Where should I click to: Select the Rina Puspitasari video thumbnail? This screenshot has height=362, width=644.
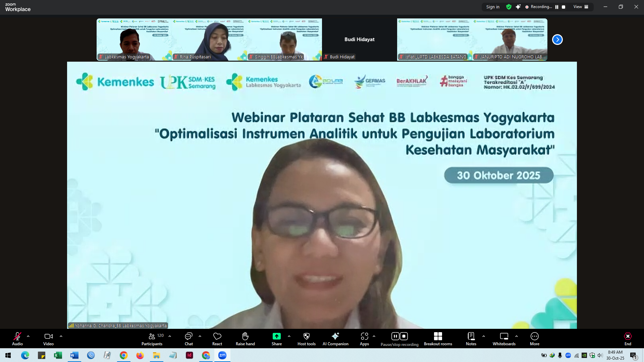click(209, 40)
